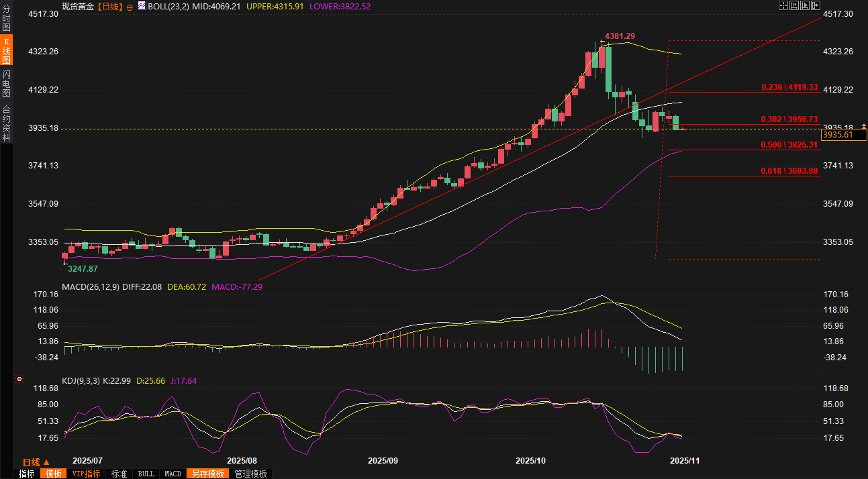Click the red target icon beside KDJ panel
The width and height of the screenshot is (868, 479).
[19, 380]
